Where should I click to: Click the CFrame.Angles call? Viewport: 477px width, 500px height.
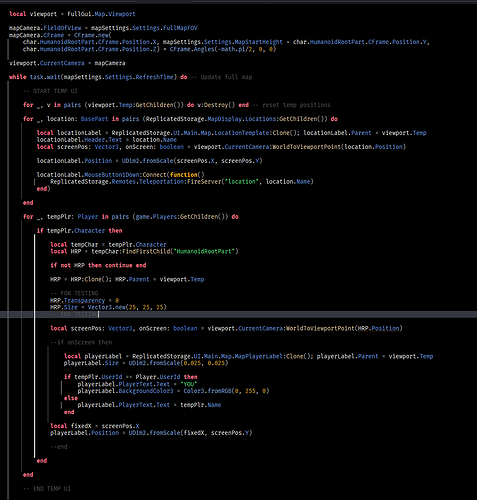click(223, 49)
